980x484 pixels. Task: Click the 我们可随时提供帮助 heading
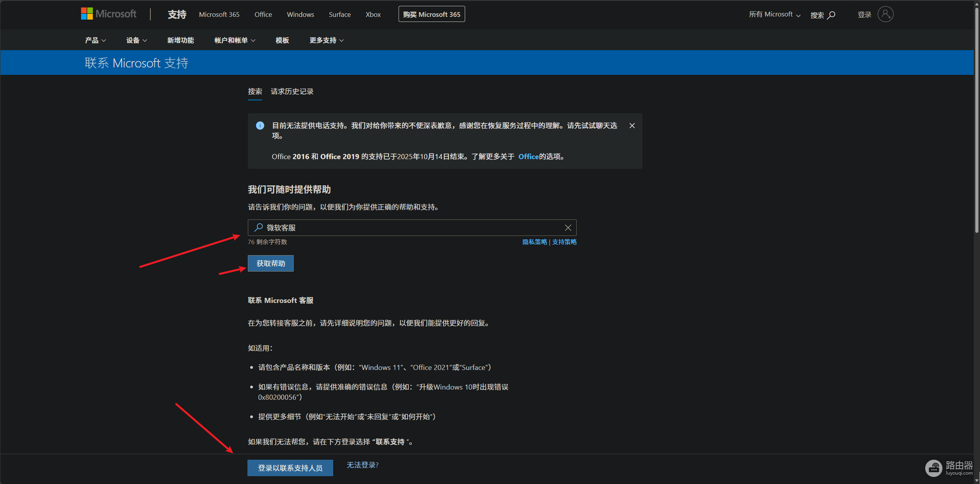(x=289, y=190)
